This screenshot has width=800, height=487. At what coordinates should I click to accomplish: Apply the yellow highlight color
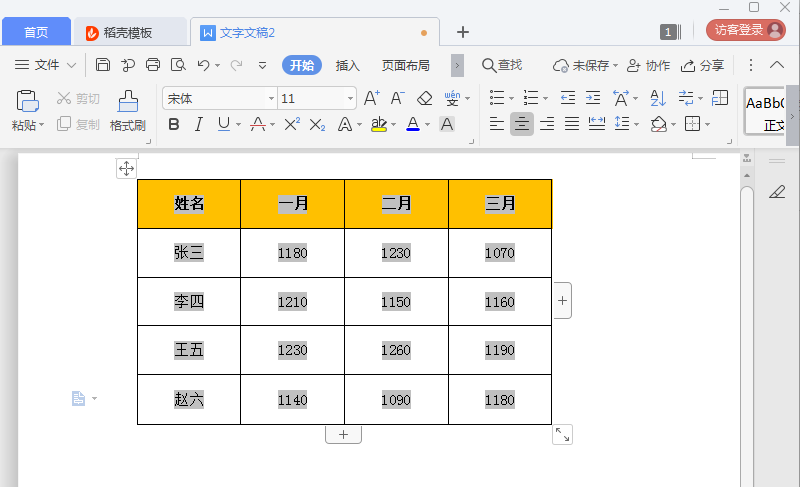(x=378, y=124)
